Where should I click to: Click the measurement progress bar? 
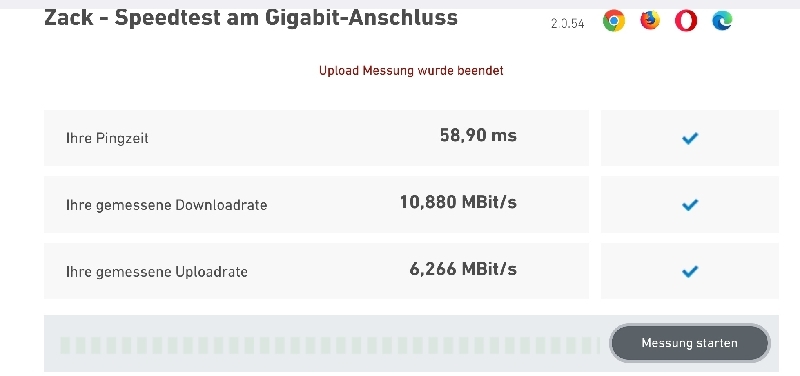tap(330, 345)
